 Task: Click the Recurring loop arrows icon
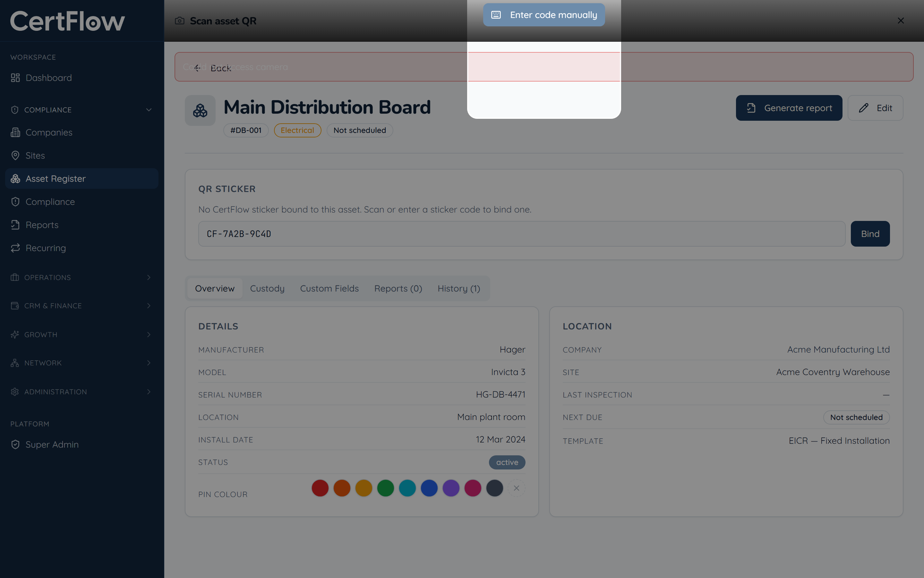pyautogui.click(x=15, y=248)
